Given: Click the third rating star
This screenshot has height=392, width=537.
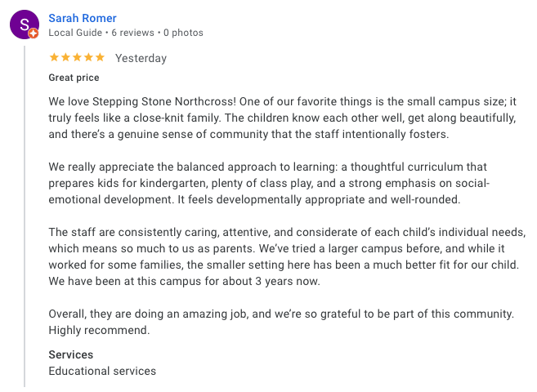Looking at the screenshot, I should click(x=77, y=58).
